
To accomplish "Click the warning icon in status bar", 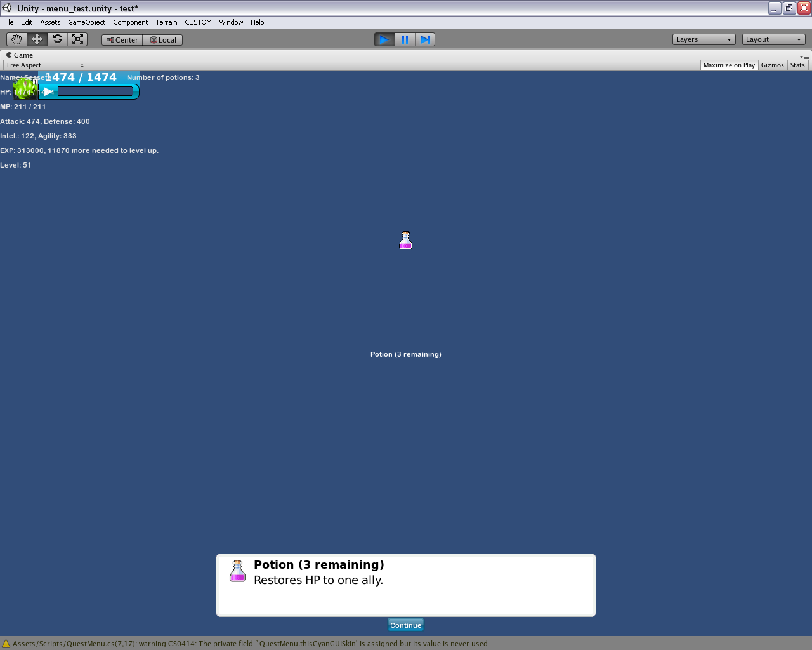I will (6, 644).
